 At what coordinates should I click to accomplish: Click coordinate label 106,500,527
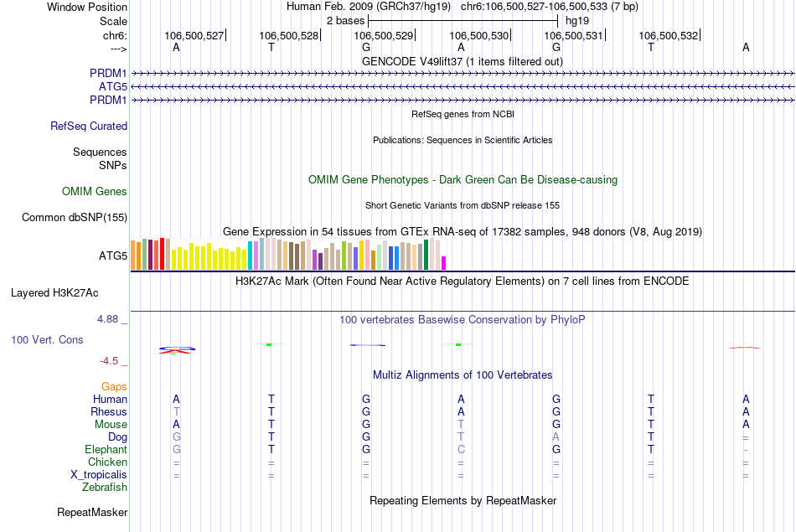coord(194,35)
